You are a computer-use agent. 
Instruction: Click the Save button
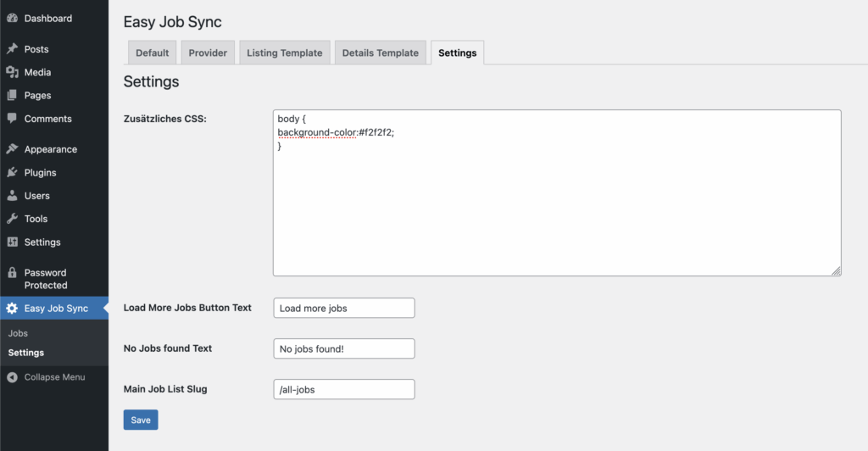[141, 420]
